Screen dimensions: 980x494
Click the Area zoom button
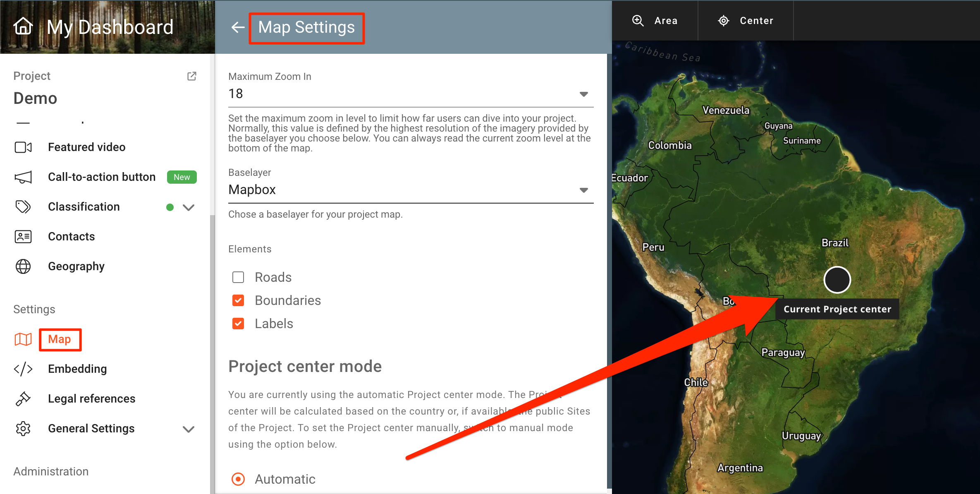[x=655, y=21]
